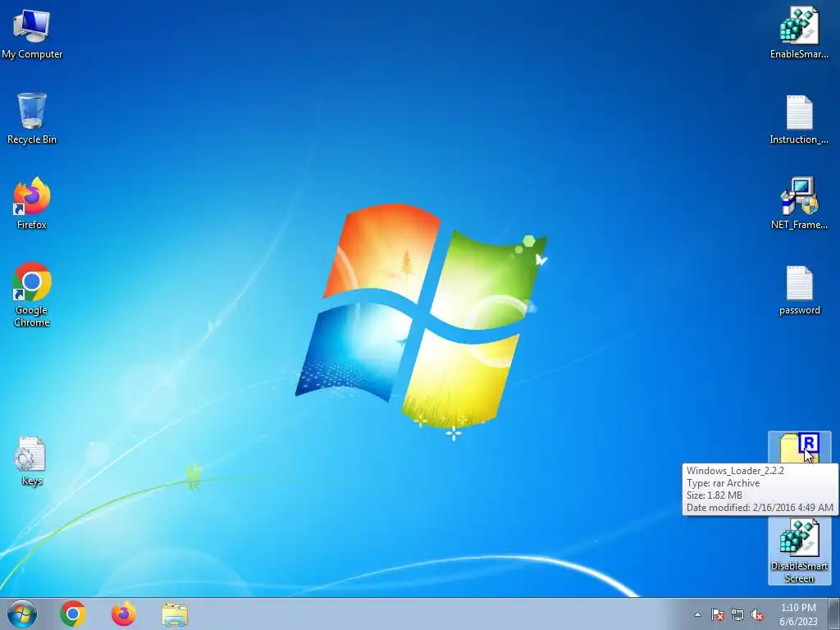Select the Instruction_... text file icon
840x630 pixels.
[799, 119]
